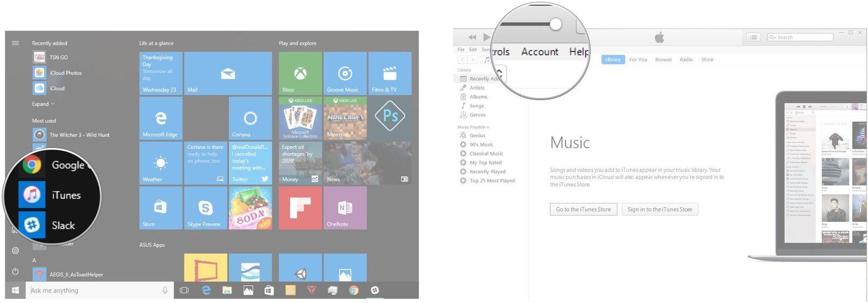Click the Ask me anything search box
The width and height of the screenshot is (868, 303).
coord(95,291)
